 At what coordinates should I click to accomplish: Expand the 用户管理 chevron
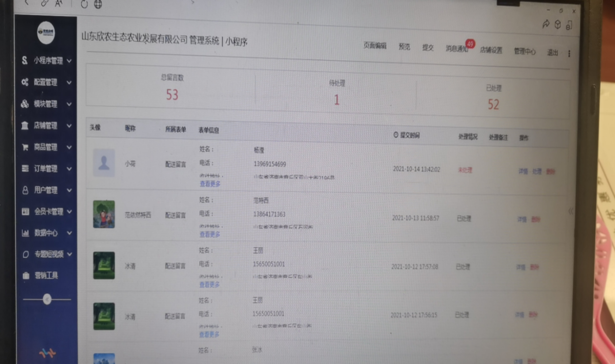tap(69, 190)
